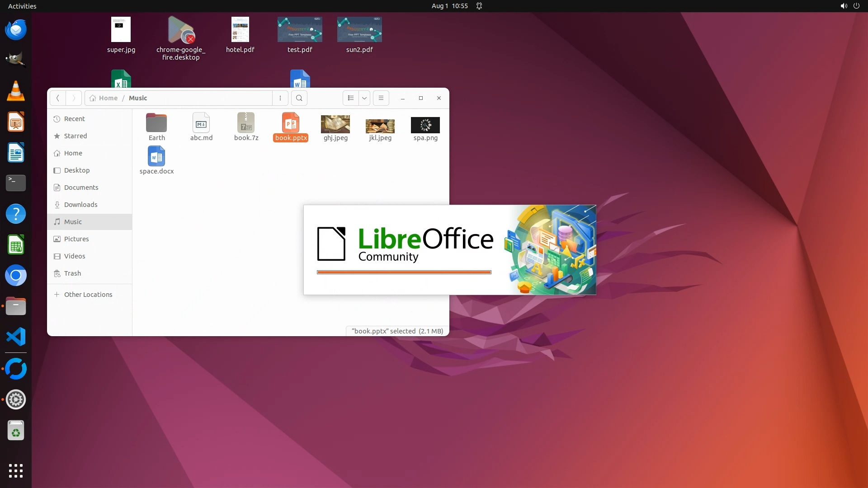Click Other Locations in sidebar
The width and height of the screenshot is (868, 488).
coord(88,295)
